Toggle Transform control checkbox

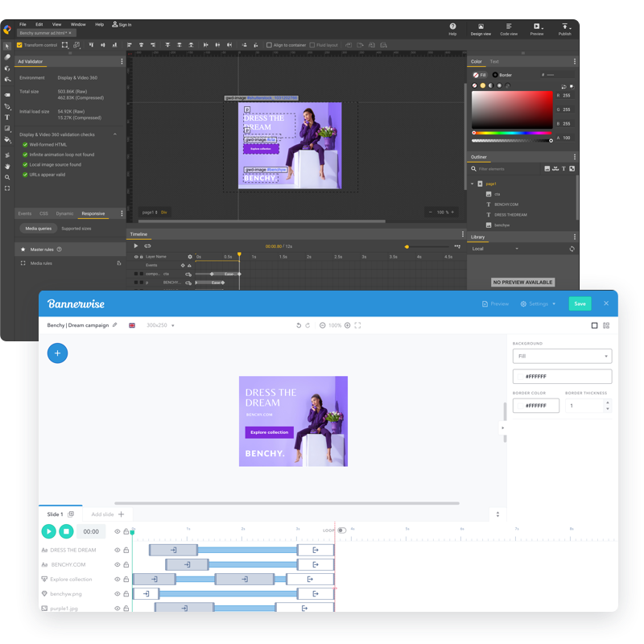coord(19,45)
